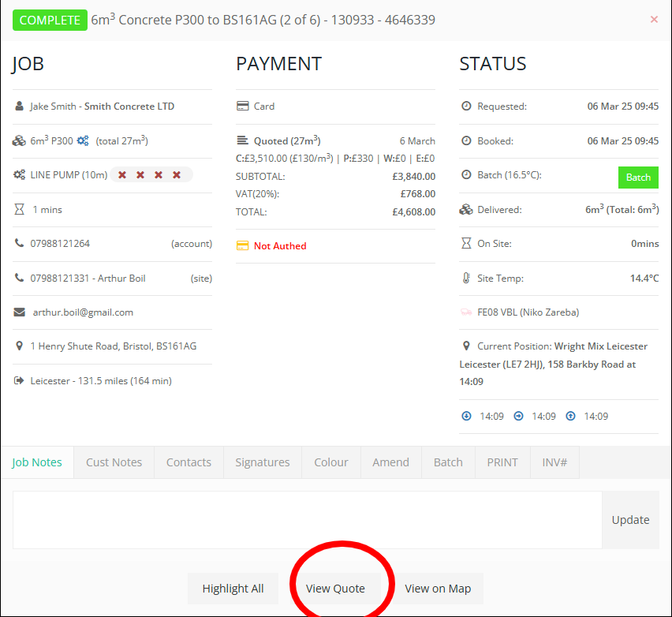Click the clock icon beside Requested

coord(466,106)
